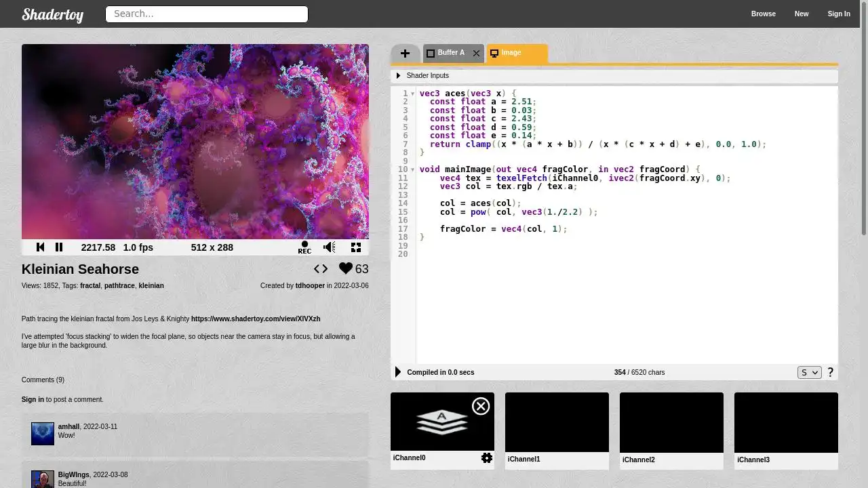Screen dimensions: 868x488
Task: Click the Shadertoy logo
Action: 52,14
